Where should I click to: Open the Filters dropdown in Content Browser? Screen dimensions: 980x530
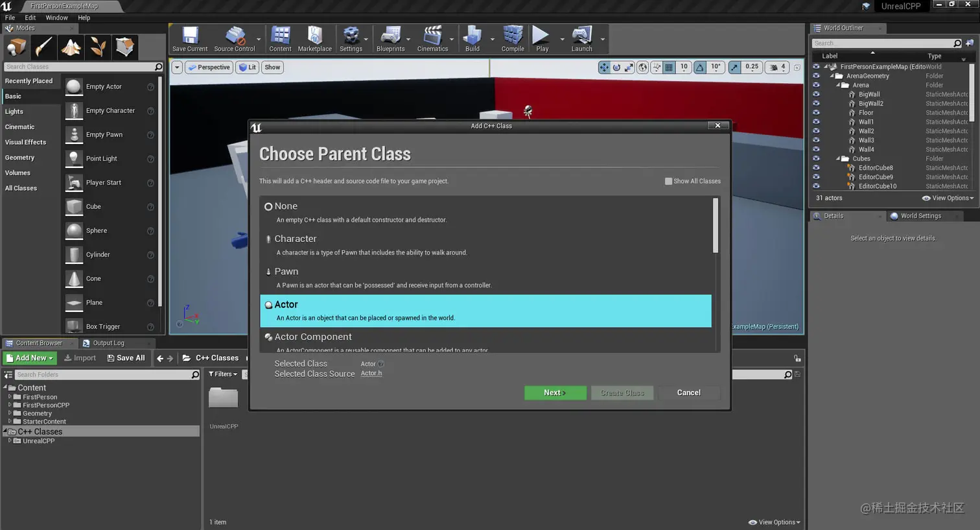223,374
